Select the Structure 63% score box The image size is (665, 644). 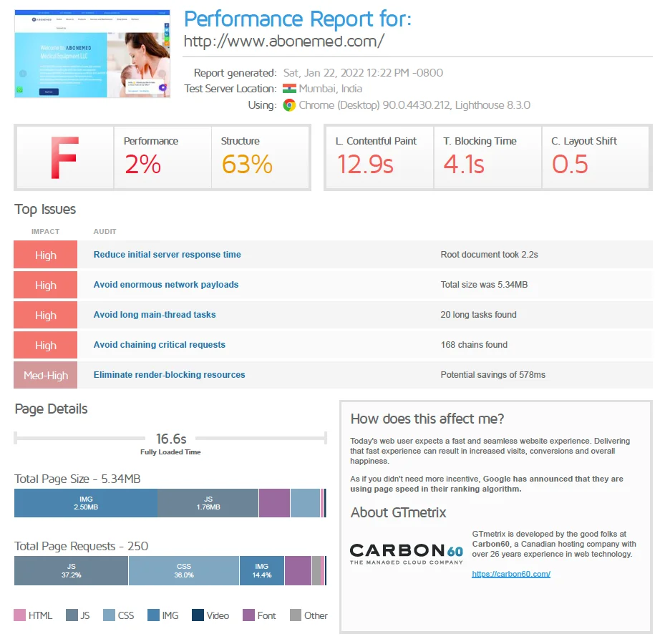261,157
